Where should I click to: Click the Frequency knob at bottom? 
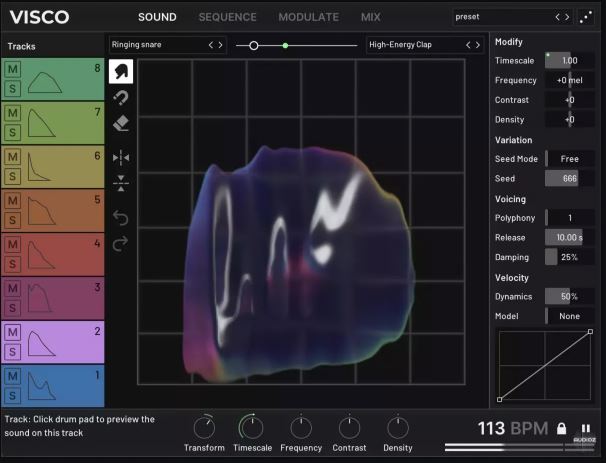tap(301, 427)
